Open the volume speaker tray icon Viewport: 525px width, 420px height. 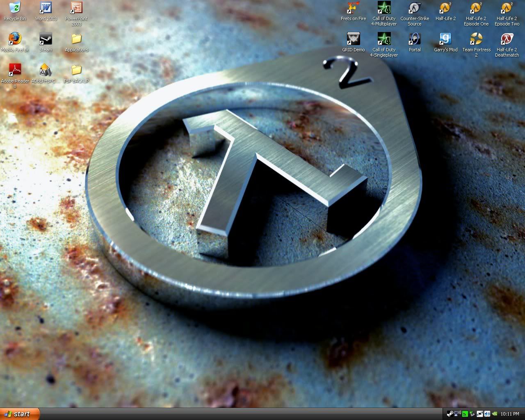coord(487,414)
